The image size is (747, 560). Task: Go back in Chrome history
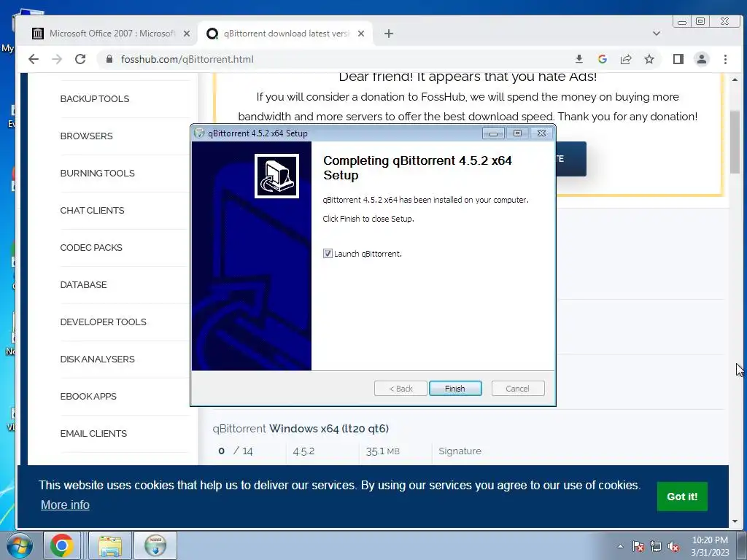pyautogui.click(x=34, y=59)
